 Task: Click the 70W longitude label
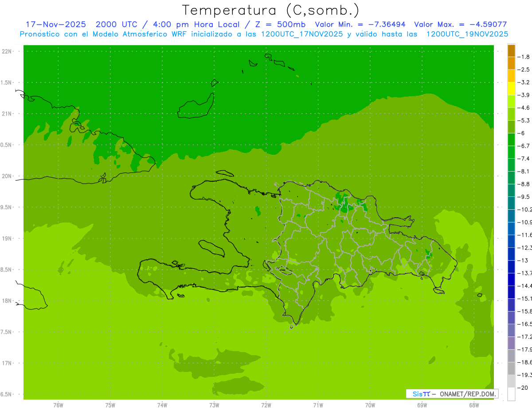(370, 405)
